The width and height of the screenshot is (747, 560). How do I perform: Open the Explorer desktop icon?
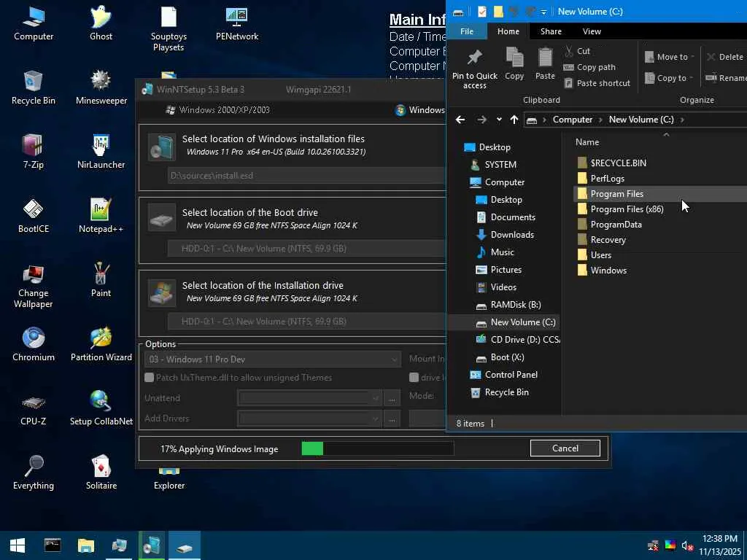[169, 478]
